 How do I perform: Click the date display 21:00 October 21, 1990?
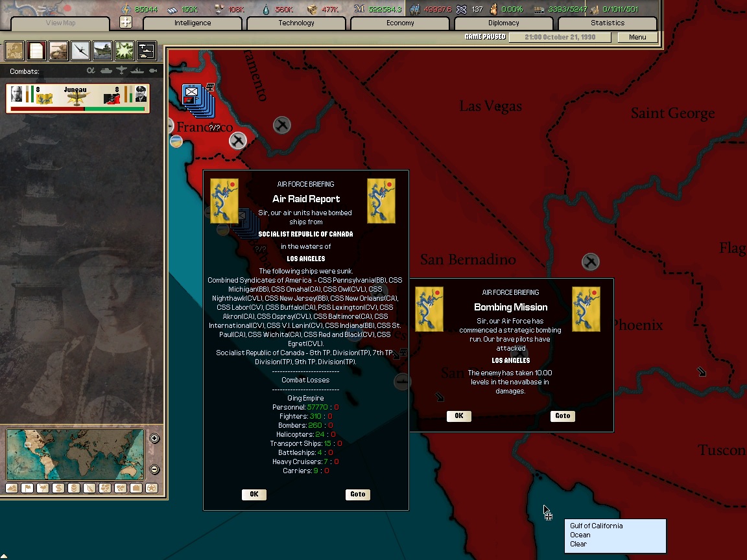(x=560, y=37)
